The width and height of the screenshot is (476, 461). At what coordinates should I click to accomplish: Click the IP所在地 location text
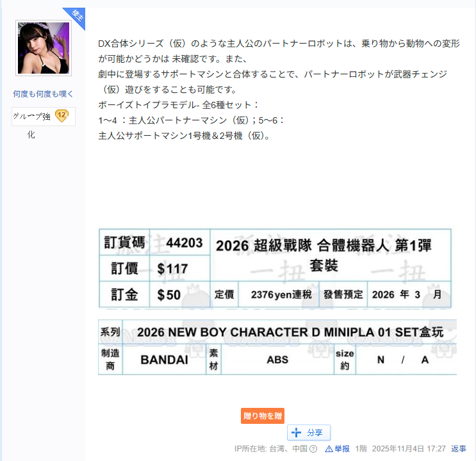(x=271, y=449)
